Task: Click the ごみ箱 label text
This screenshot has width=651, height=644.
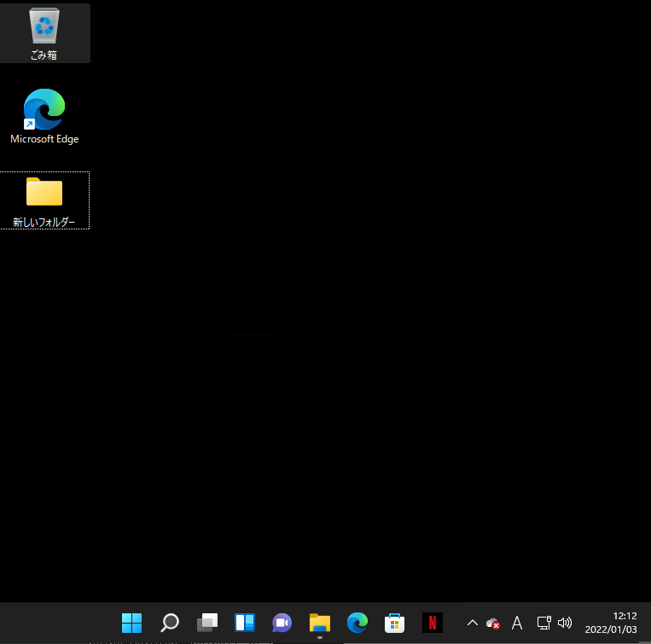Action: pyautogui.click(x=44, y=55)
